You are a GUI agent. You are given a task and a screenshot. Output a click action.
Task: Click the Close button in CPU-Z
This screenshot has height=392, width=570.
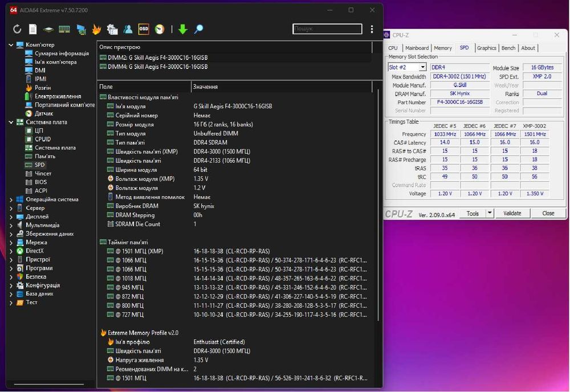(x=548, y=213)
